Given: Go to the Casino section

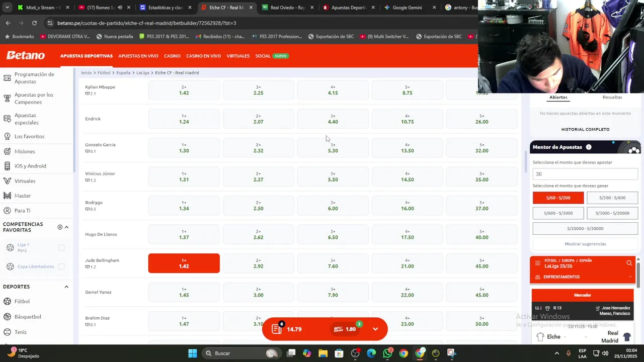Looking at the screenshot, I should click(172, 56).
